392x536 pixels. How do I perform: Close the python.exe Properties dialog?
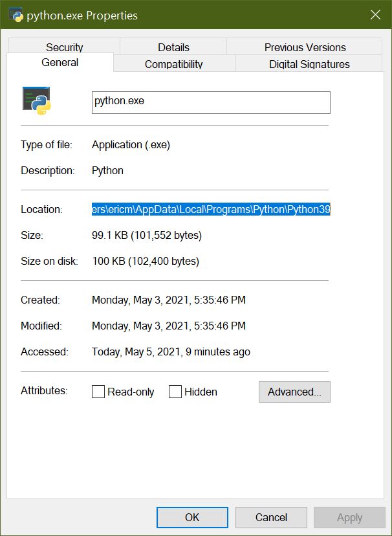coord(375,15)
